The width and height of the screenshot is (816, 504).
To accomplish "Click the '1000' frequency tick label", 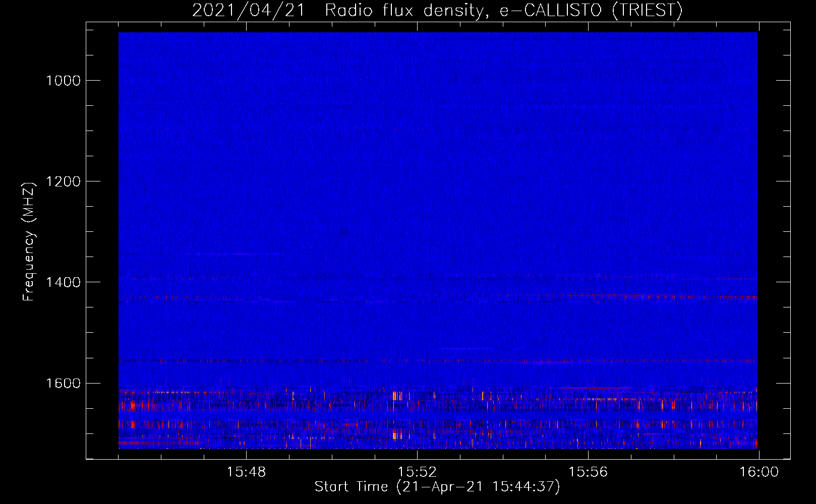I will pos(63,81).
